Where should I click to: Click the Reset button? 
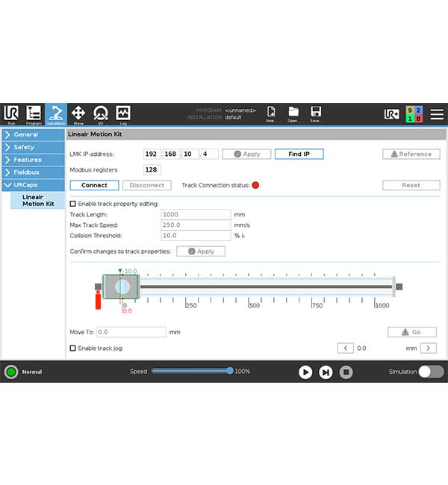tap(411, 185)
